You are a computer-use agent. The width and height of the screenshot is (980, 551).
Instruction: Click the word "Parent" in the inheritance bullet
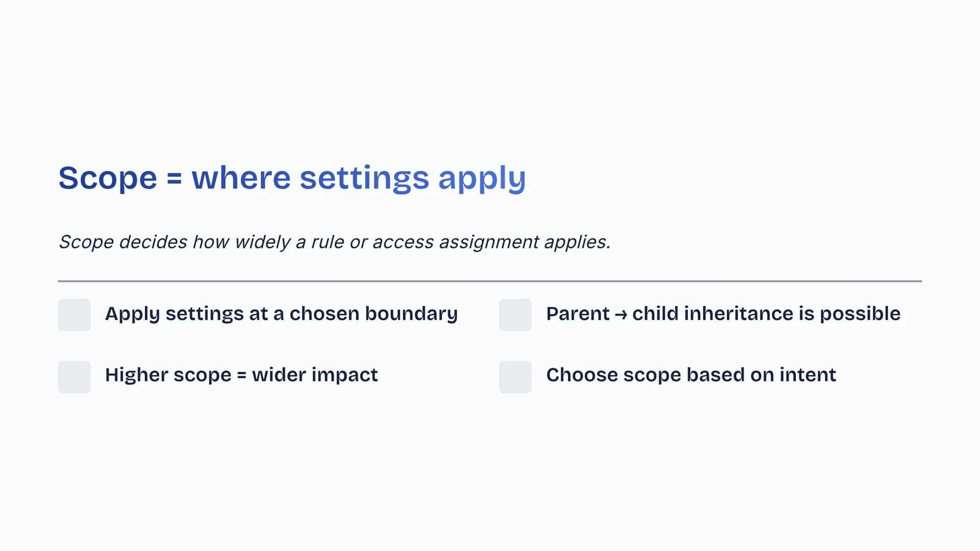(578, 314)
